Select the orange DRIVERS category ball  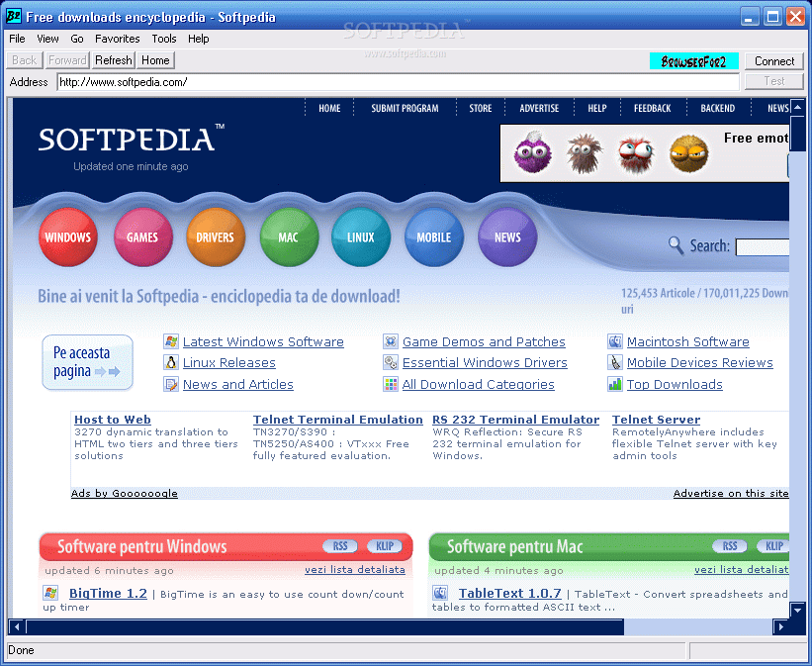pyautogui.click(x=216, y=237)
